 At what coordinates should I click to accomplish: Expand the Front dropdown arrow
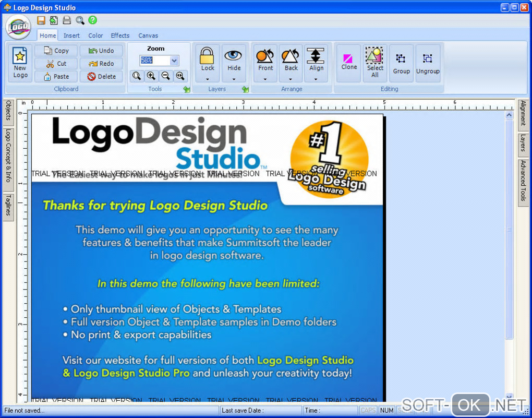[265, 79]
